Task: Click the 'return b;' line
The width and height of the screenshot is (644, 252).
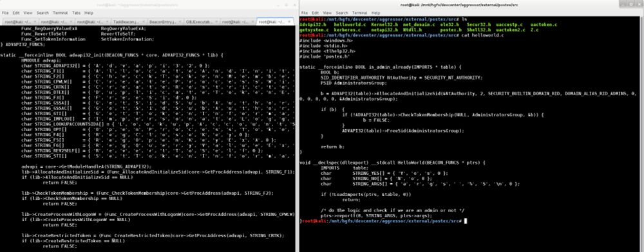Action: click(x=333, y=147)
